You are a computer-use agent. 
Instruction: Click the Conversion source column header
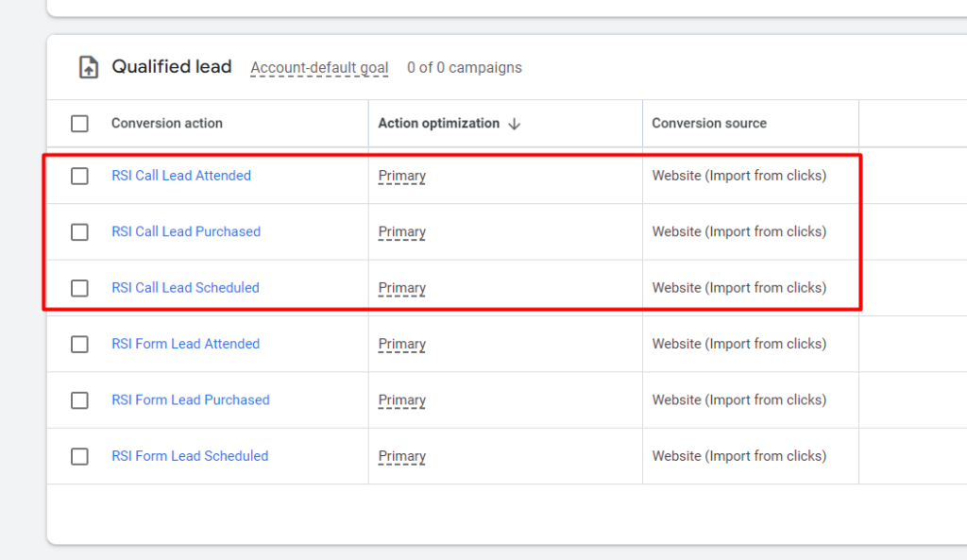click(709, 124)
